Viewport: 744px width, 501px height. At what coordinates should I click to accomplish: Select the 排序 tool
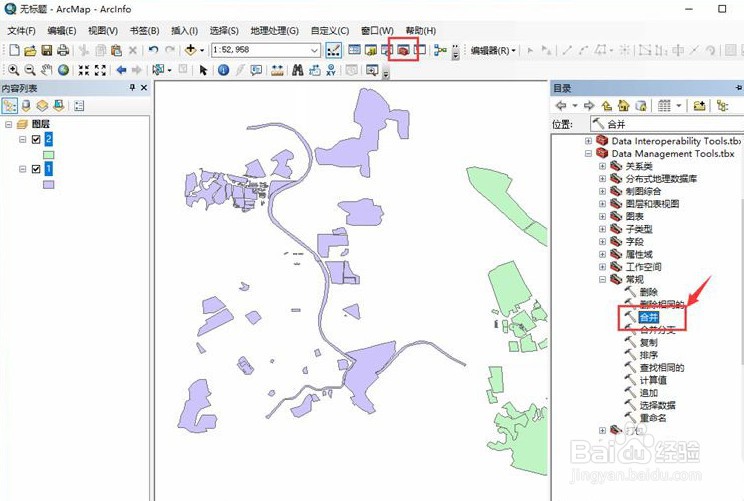tap(649, 355)
